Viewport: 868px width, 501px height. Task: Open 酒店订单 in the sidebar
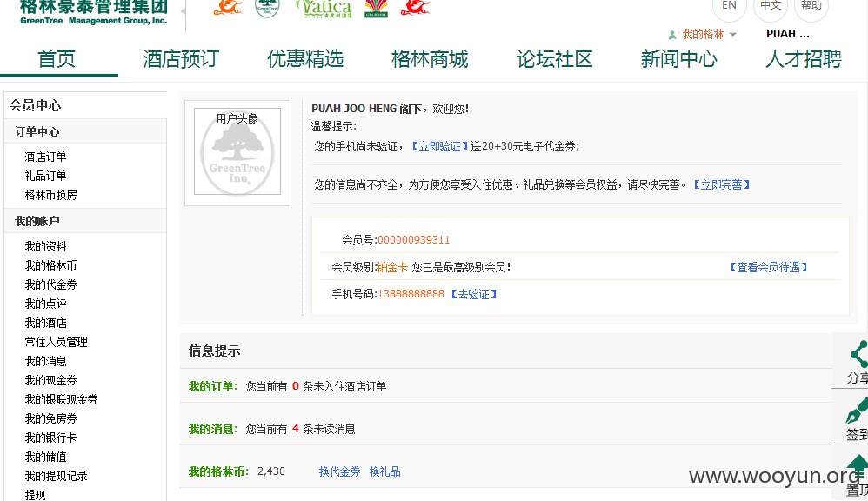[45, 157]
